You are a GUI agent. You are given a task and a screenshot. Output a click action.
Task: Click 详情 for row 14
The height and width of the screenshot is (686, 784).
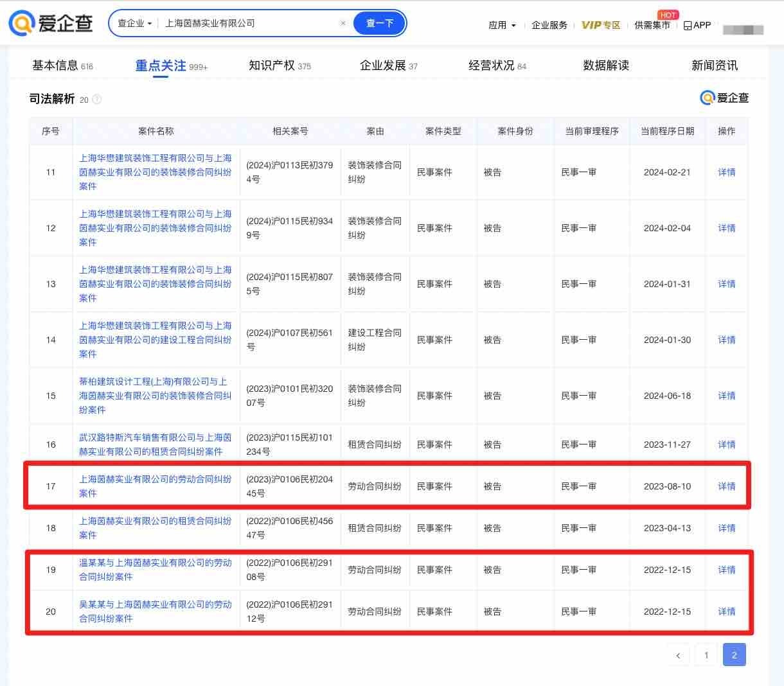point(727,340)
